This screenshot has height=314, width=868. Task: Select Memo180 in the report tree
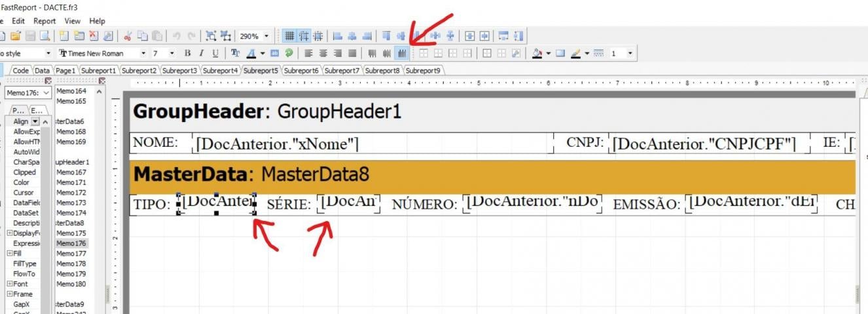[x=71, y=284]
